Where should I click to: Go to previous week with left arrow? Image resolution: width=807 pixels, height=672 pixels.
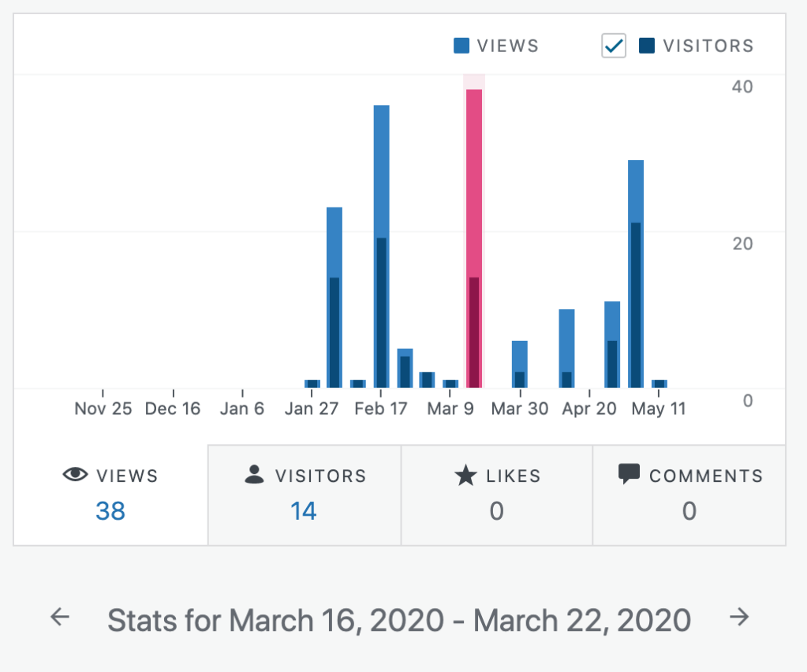point(60,618)
